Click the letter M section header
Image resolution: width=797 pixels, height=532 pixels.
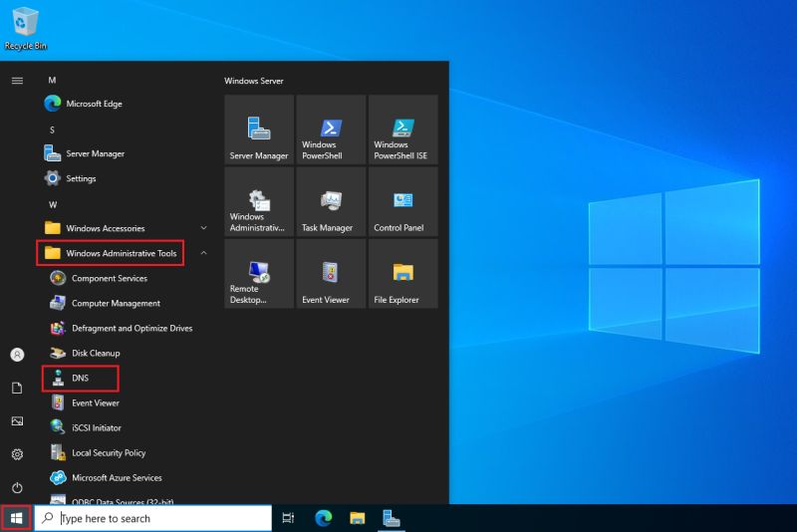(52, 81)
